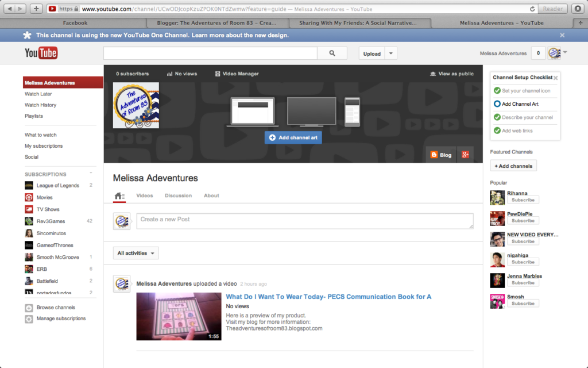Image resolution: width=588 pixels, height=368 pixels.
Task: Click Set your channel icon item
Action: point(526,90)
